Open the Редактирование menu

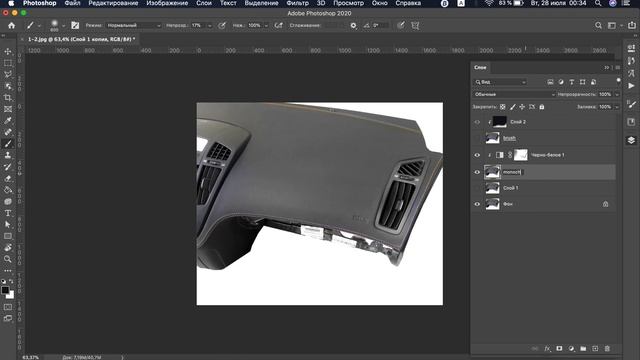[113, 3]
